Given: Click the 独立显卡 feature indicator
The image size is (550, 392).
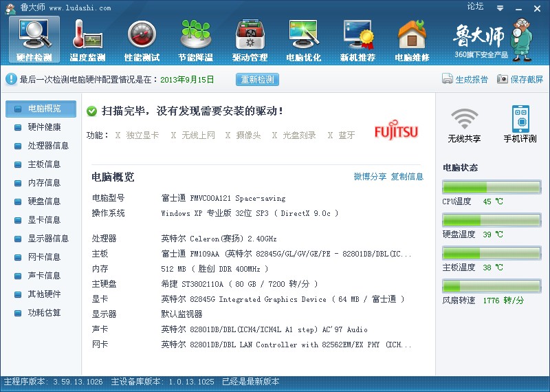Looking at the screenshot, I should pos(137,135).
